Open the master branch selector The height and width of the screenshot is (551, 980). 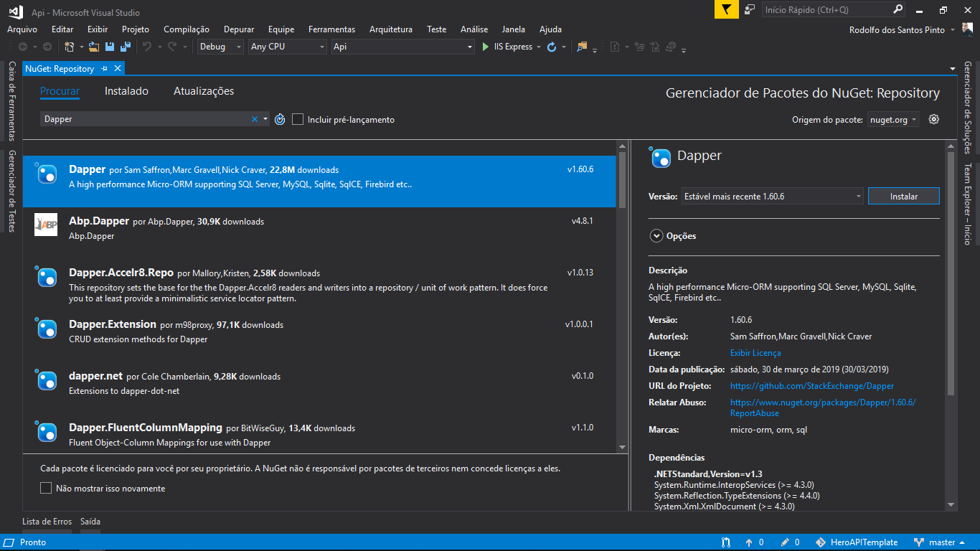(941, 542)
